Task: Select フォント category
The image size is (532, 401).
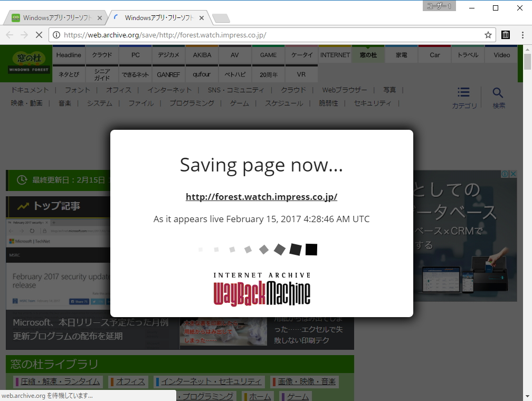Action: 78,90
